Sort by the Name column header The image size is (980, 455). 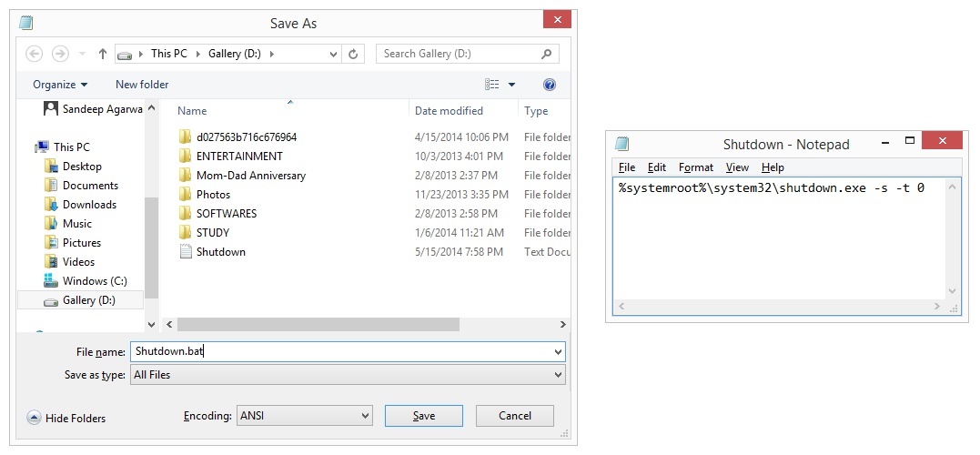point(192,111)
